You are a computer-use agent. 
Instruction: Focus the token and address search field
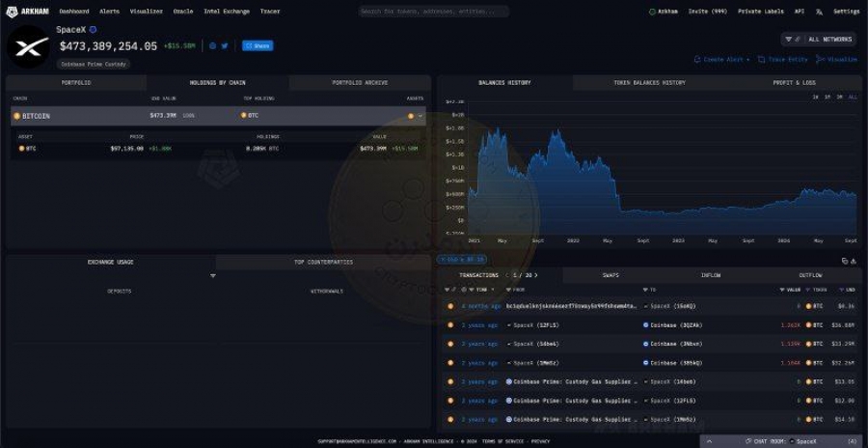coord(434,11)
